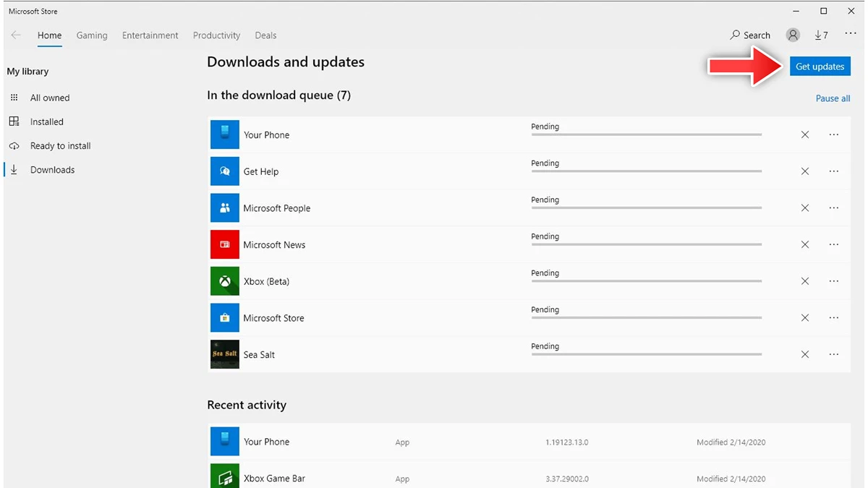Open the user account profile icon
The width and height of the screenshot is (868, 488).
tap(793, 35)
